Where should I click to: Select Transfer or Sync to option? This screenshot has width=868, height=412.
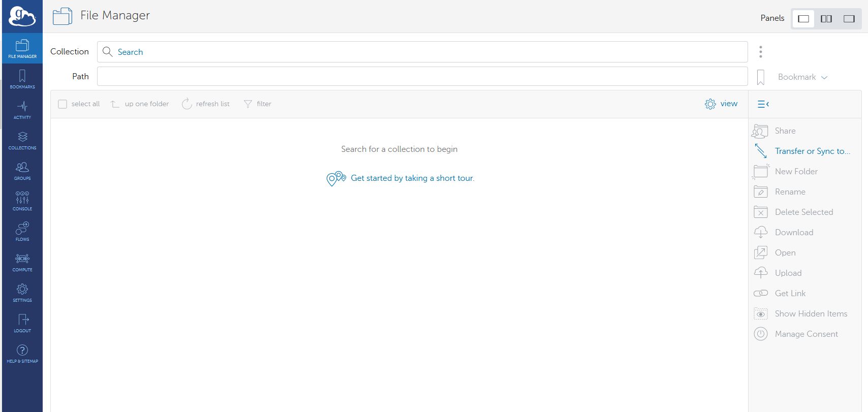point(812,151)
